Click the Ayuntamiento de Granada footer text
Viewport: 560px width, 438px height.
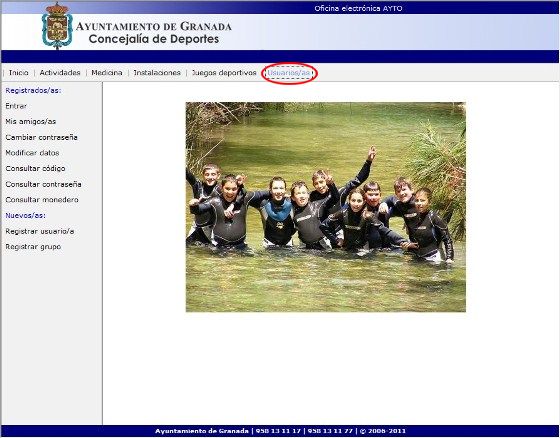tap(202, 431)
